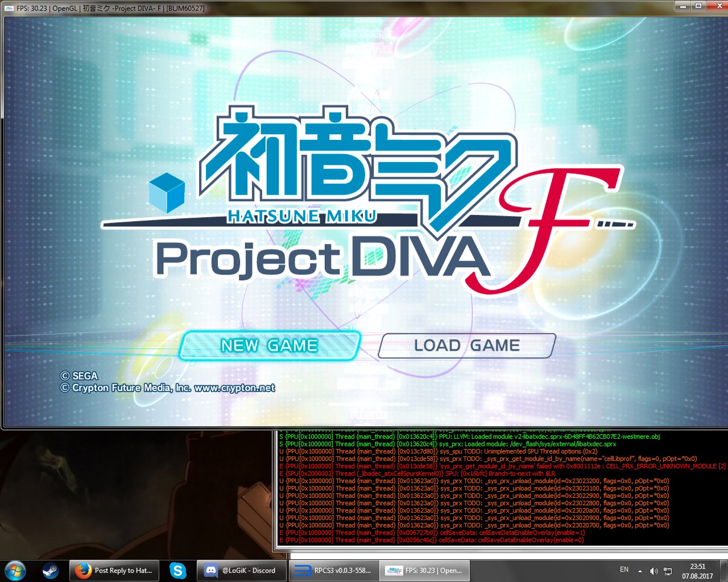Click the © SEGA copyright text
The width and height of the screenshot is (728, 582).
tap(79, 376)
